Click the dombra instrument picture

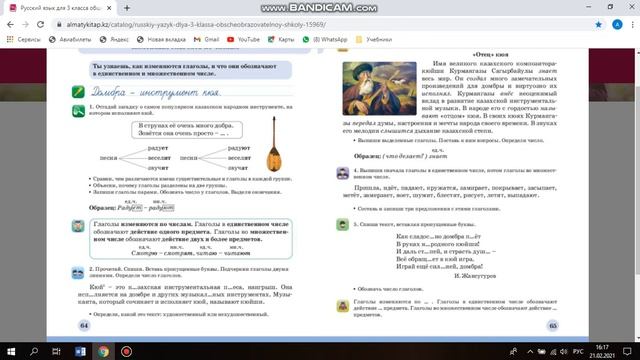pos(274,144)
